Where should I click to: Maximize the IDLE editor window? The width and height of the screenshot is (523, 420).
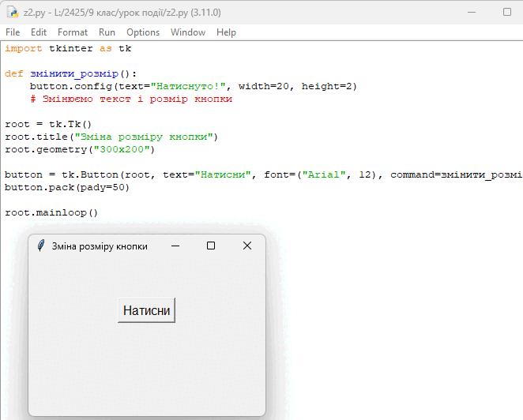pos(507,13)
